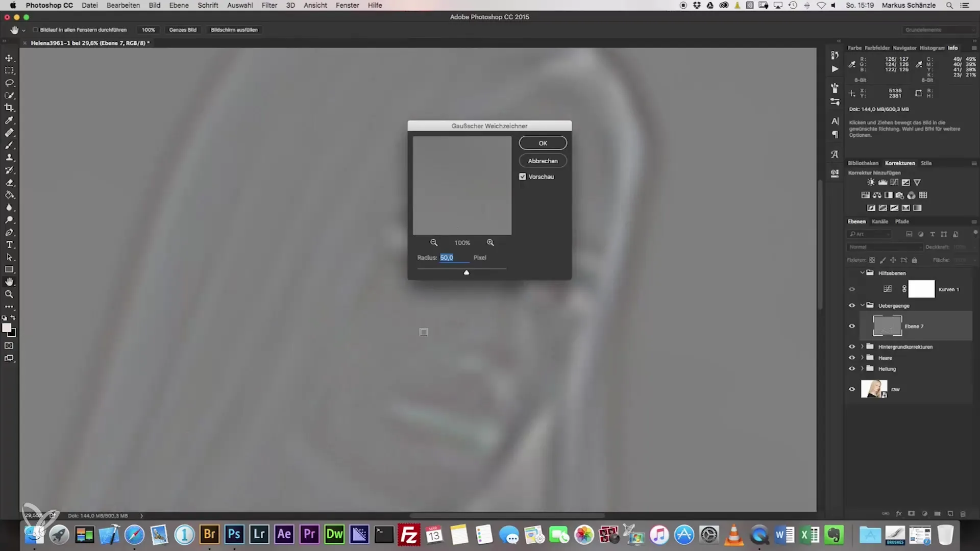Select the Crop tool
Screen dimensions: 980x551
pyautogui.click(x=9, y=108)
